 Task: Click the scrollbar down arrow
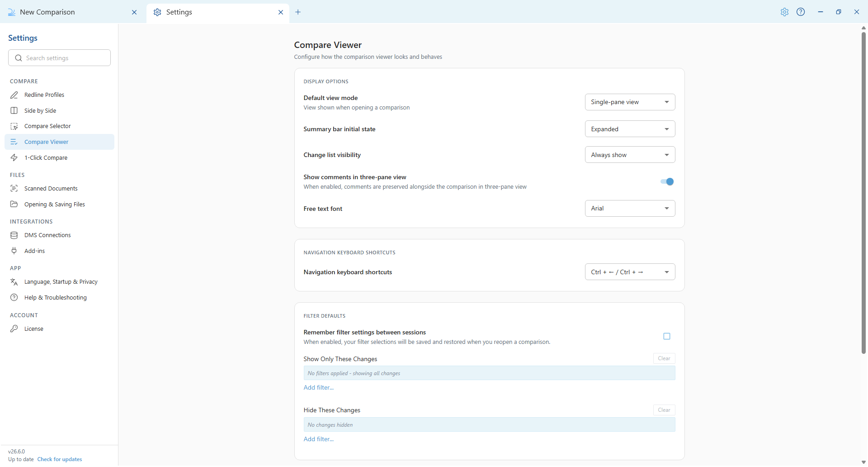point(863,462)
